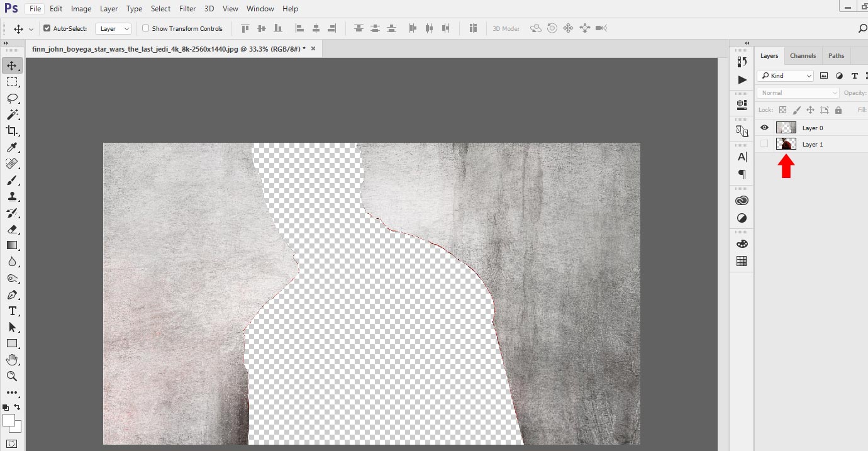The width and height of the screenshot is (868, 451).
Task: Open the Image menu
Action: click(x=81, y=9)
